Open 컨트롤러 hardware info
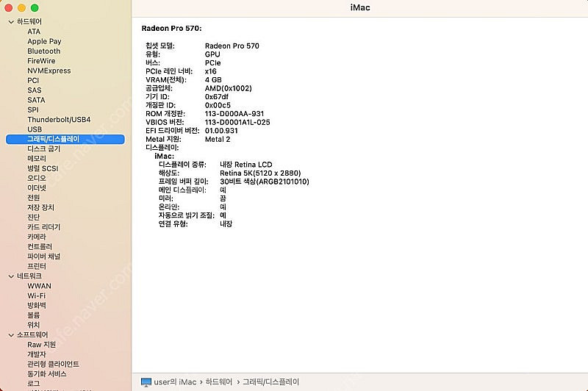The image size is (588, 391). click(40, 246)
